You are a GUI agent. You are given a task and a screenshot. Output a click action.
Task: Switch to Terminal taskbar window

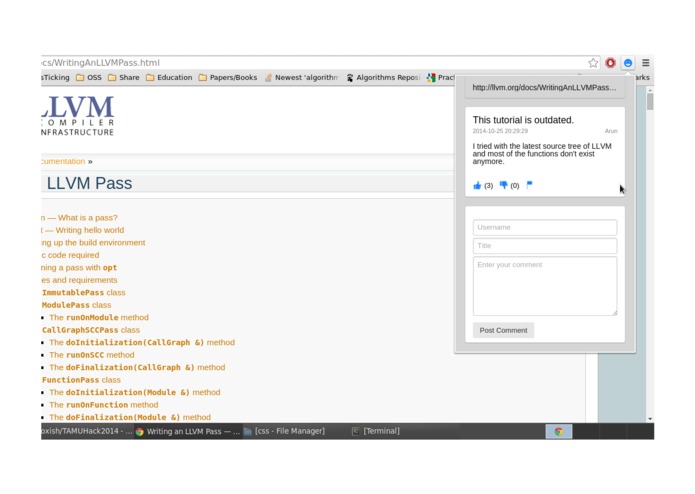click(376, 431)
